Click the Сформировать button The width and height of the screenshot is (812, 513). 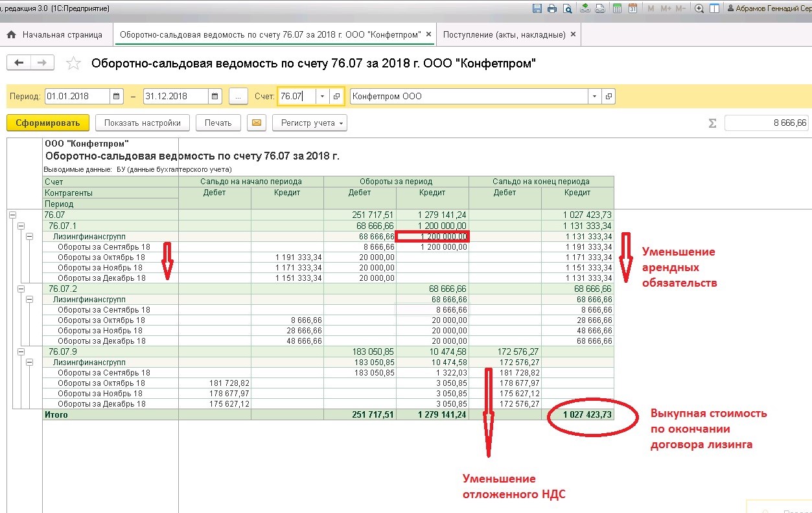tap(47, 123)
